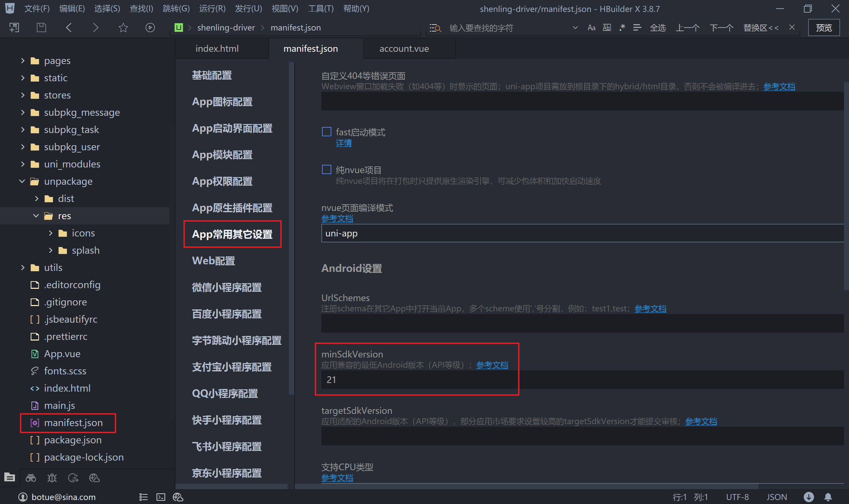This screenshot has width=849, height=504.
Task: Open debug bug icon in bottom bar
Action: (52, 478)
